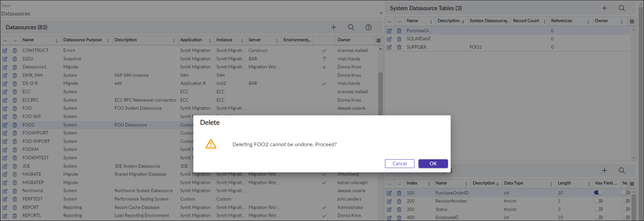This screenshot has height=221, width=644.
Task: Open Instance column options menu
Action: click(242, 41)
